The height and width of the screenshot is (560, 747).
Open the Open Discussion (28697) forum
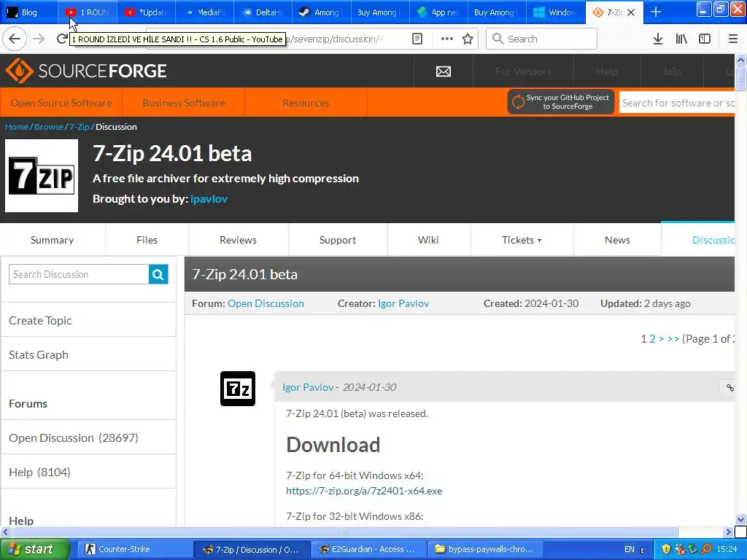[x=74, y=437]
